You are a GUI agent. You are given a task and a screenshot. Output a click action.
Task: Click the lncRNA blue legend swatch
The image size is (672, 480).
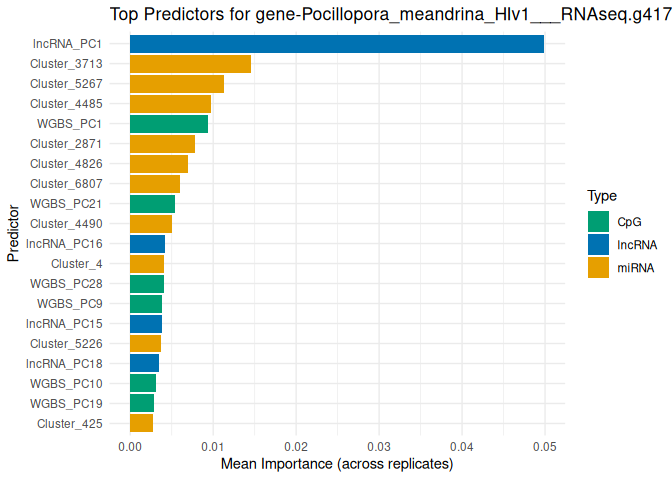click(599, 244)
